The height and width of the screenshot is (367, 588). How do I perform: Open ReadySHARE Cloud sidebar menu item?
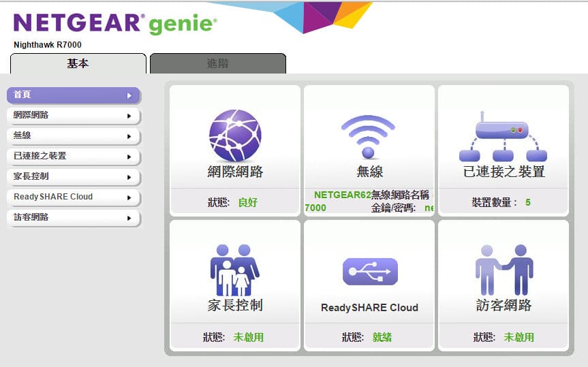74,197
